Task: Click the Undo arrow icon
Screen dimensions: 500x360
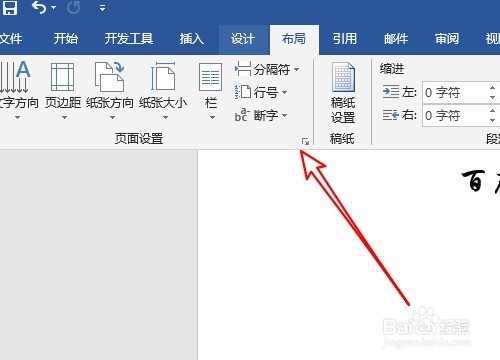Action: pos(39,7)
